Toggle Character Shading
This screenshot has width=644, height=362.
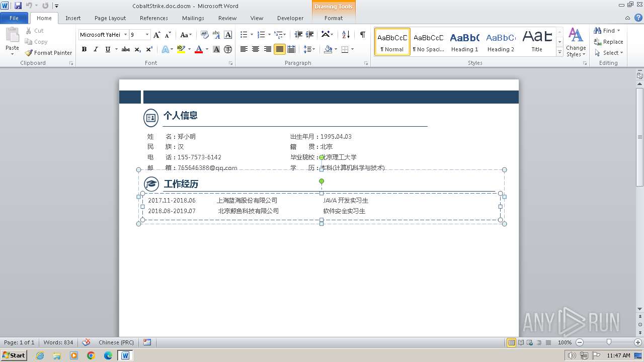(x=216, y=49)
